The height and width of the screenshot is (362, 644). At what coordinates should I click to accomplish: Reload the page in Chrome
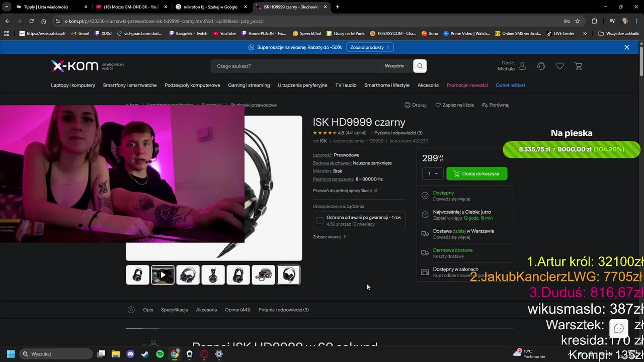pos(31,21)
